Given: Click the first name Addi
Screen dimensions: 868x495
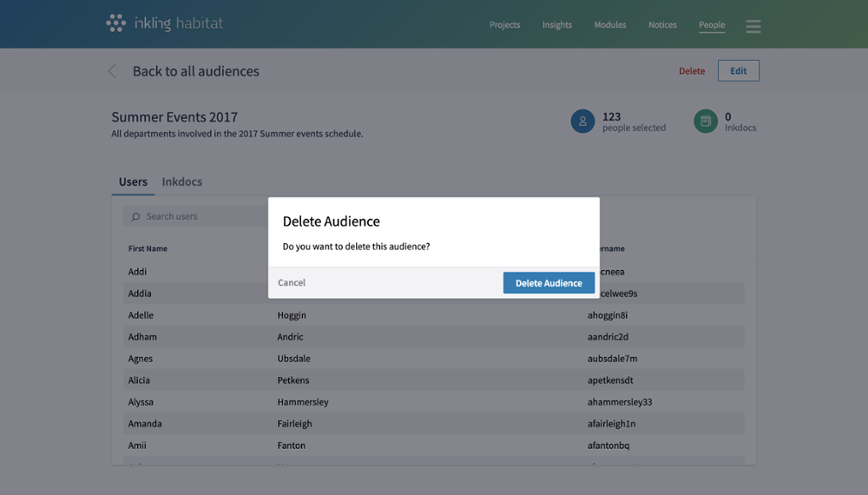Looking at the screenshot, I should pos(137,272).
